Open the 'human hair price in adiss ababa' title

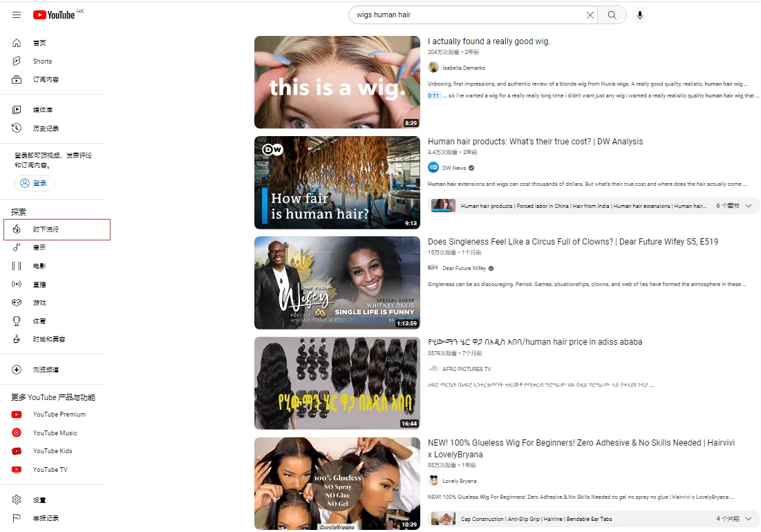pyautogui.click(x=535, y=343)
